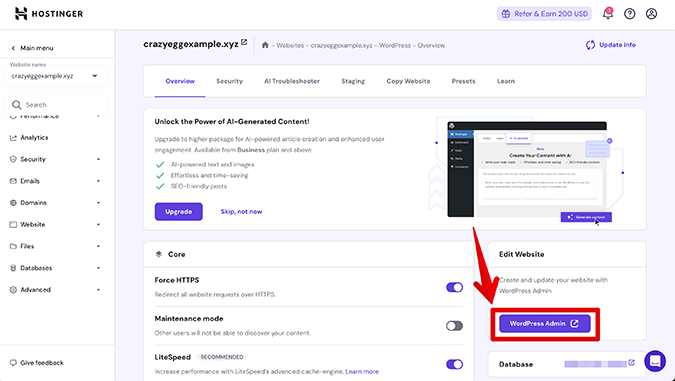Click the Analytics chart icon
Viewport: 675px width, 381px height.
(13, 138)
